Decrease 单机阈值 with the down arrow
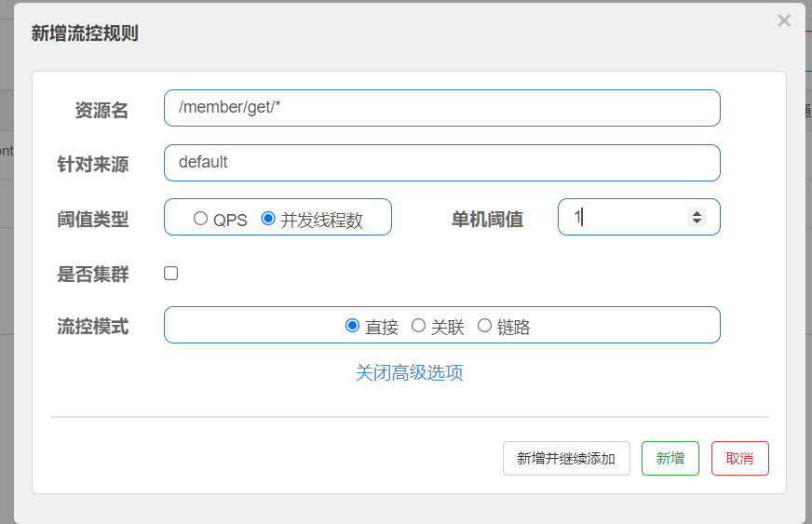This screenshot has height=524, width=812. (x=696, y=222)
